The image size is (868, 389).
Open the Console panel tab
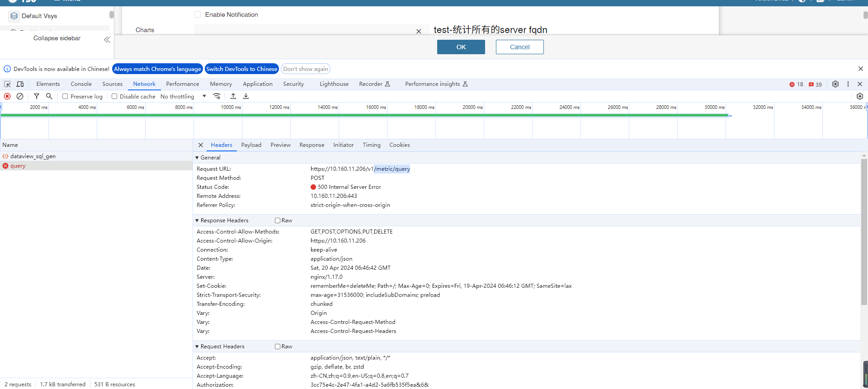point(81,84)
